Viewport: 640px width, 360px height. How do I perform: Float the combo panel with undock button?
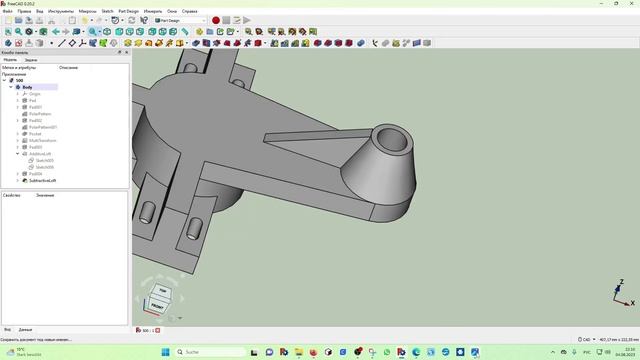click(120, 52)
